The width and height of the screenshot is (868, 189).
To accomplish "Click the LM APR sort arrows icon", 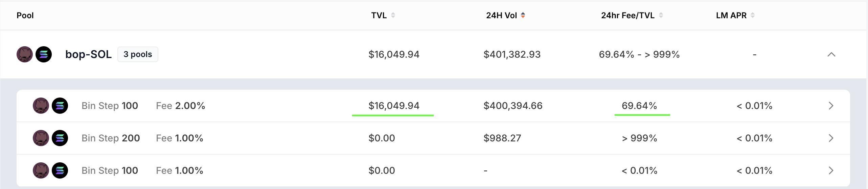I will click(753, 15).
